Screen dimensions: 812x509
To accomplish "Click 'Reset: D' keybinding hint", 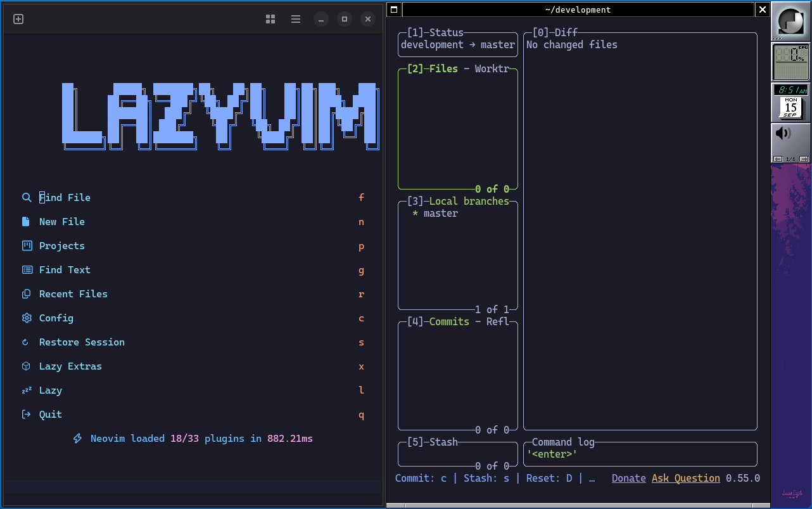I will pyautogui.click(x=549, y=478).
